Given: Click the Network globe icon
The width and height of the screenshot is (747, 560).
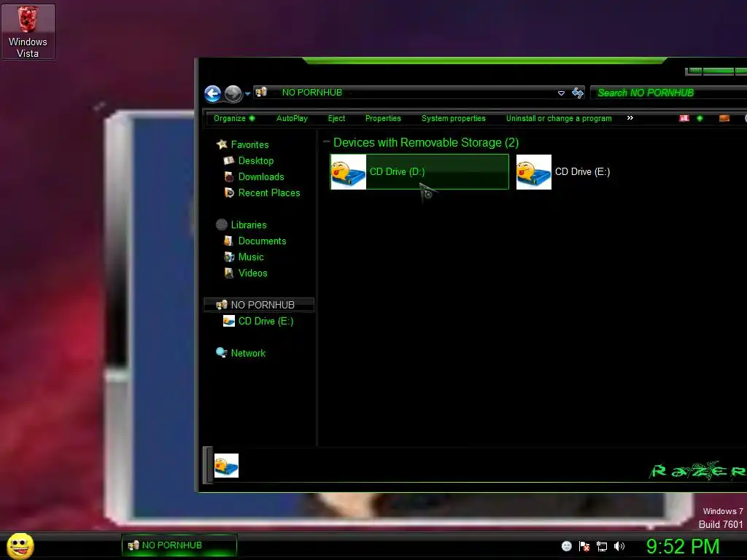Looking at the screenshot, I should coord(221,353).
